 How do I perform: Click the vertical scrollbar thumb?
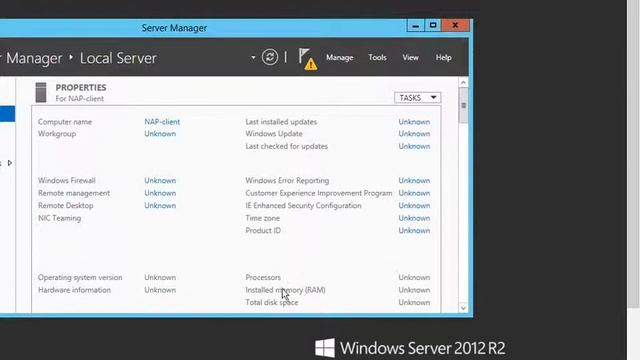[463, 105]
